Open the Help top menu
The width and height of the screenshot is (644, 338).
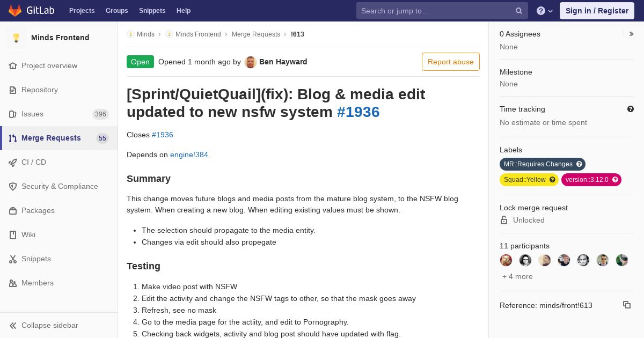tap(184, 11)
